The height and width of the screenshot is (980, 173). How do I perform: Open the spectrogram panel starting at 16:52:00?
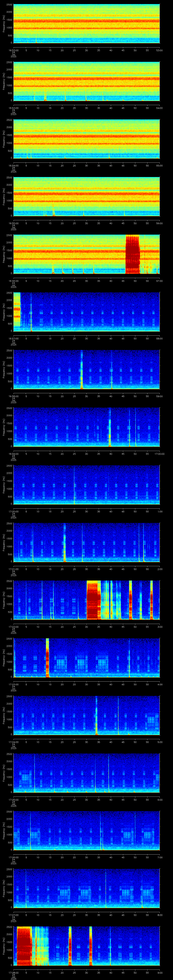tap(86, 24)
